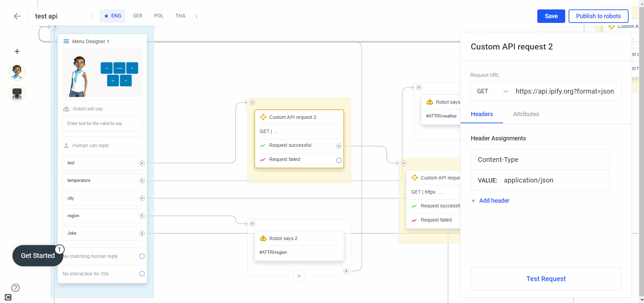Click the Publish to robots button

pos(598,16)
